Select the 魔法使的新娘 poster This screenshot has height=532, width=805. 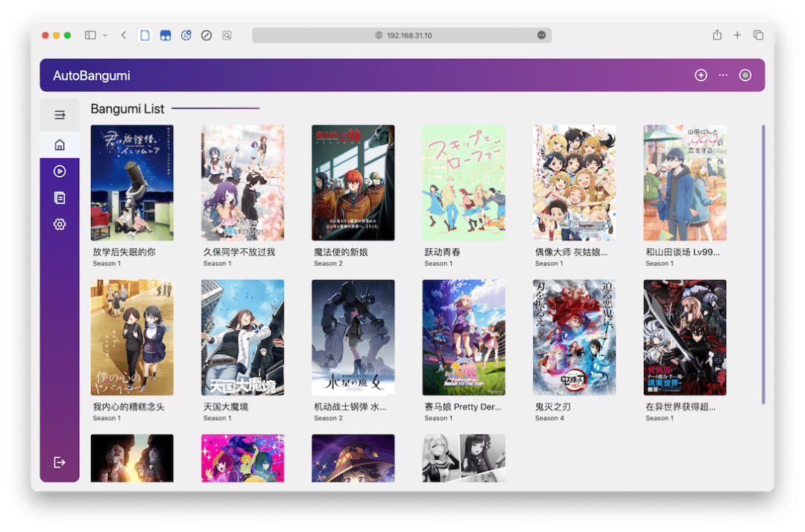(353, 183)
